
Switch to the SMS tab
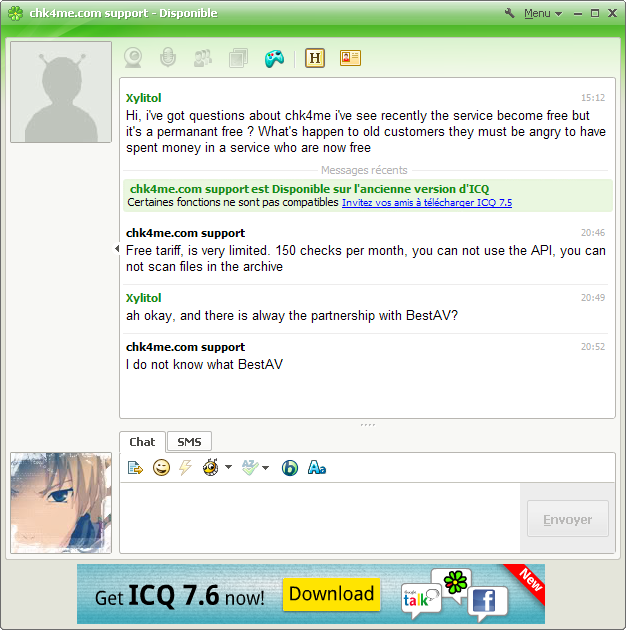pos(189,442)
